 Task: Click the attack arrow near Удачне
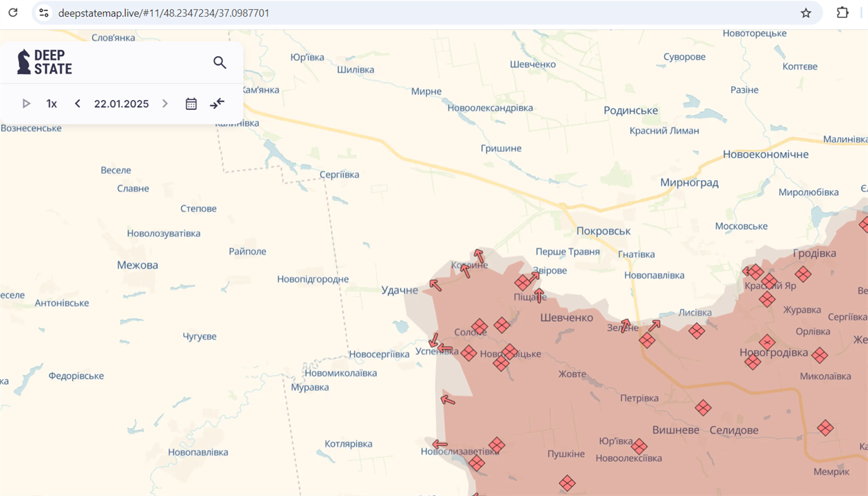pos(435,284)
